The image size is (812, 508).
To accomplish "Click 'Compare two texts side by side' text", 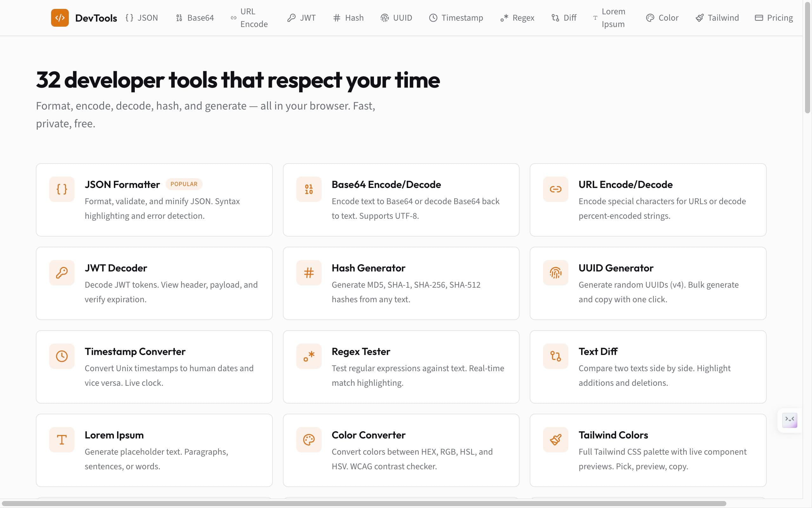I will (x=654, y=376).
